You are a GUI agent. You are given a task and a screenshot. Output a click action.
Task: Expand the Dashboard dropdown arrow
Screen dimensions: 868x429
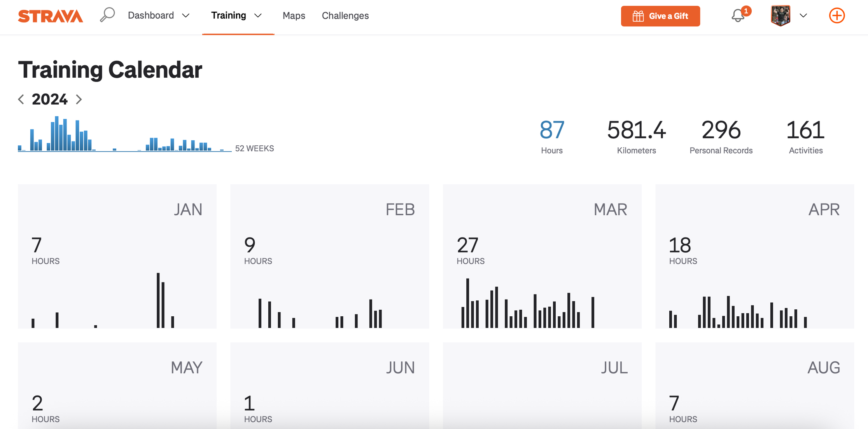[x=186, y=16]
